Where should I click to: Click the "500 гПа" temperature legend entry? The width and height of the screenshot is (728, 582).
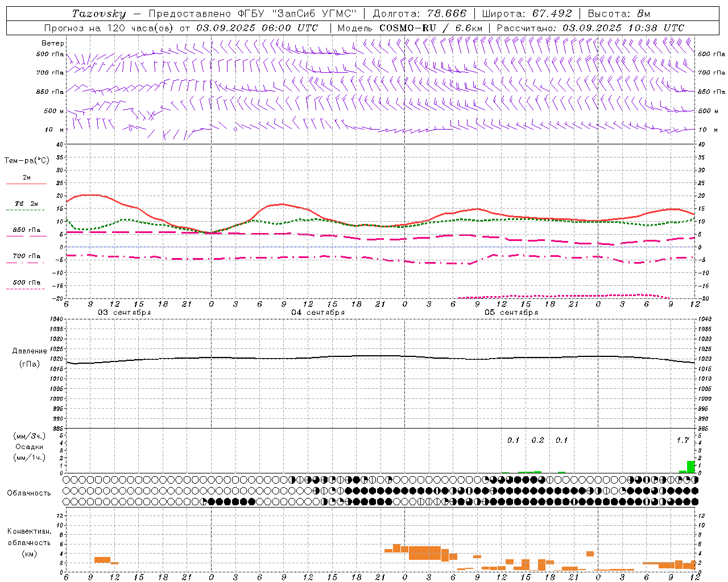click(27, 282)
